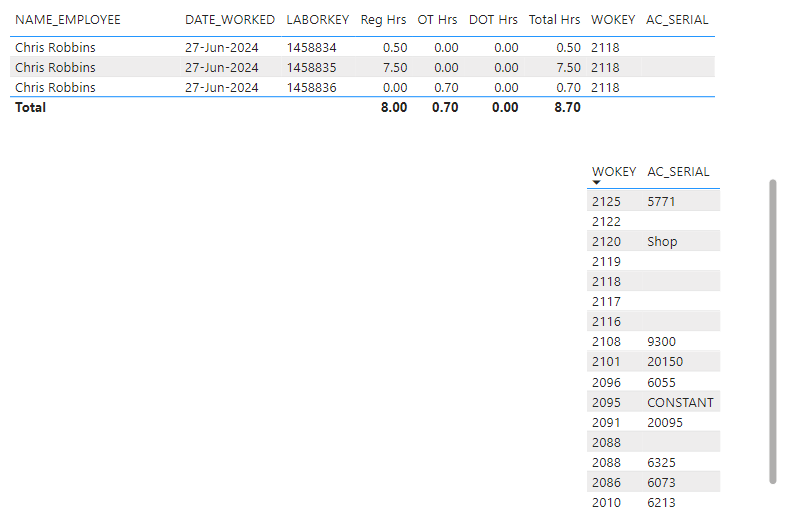Click AC_SERIAL value CONSTANT

pos(680,402)
